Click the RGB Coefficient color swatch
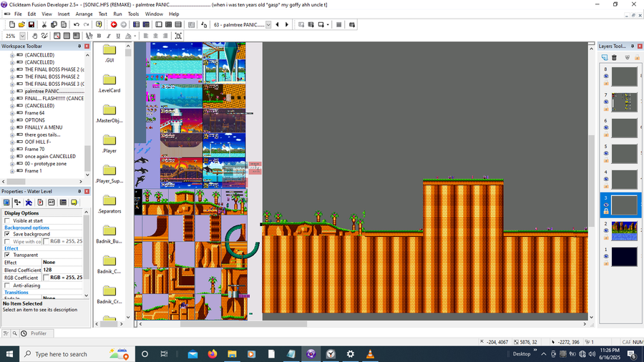This screenshot has width=644, height=362. [46, 278]
